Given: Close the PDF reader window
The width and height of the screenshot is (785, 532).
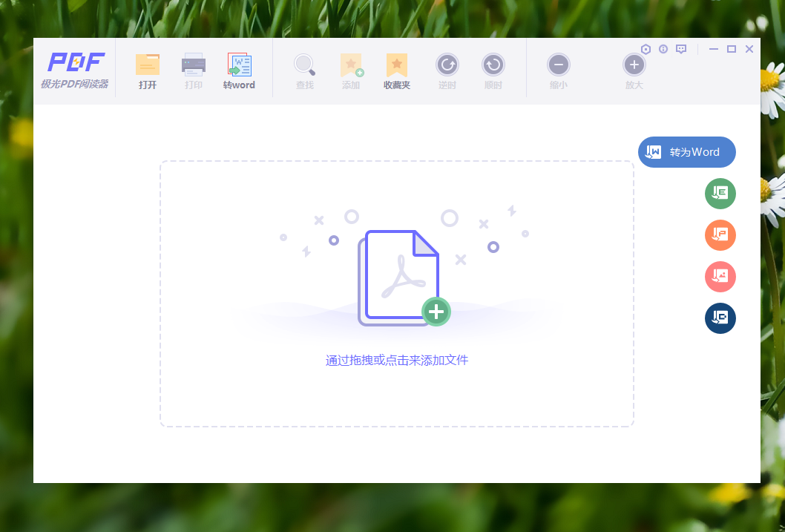Looking at the screenshot, I should point(749,49).
